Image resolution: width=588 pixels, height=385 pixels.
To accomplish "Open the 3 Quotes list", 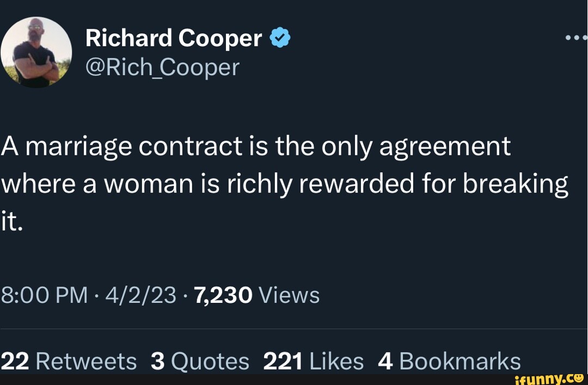I will (x=199, y=361).
